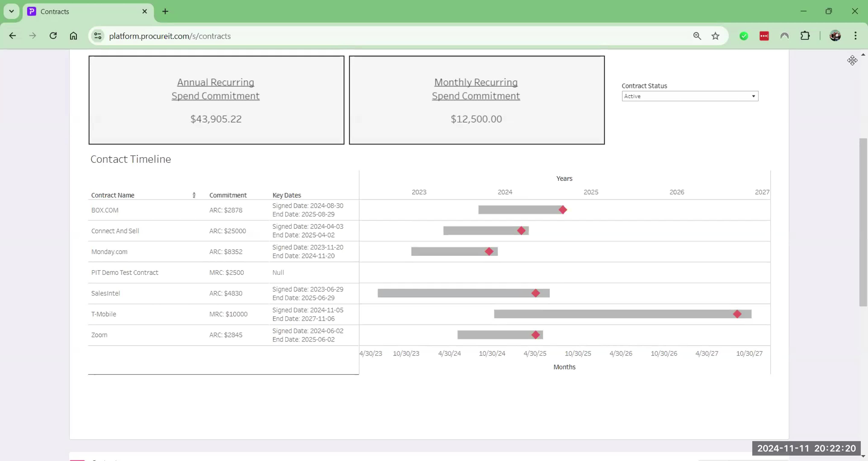
Task: Open the extensions puzzle menu
Action: click(805, 36)
